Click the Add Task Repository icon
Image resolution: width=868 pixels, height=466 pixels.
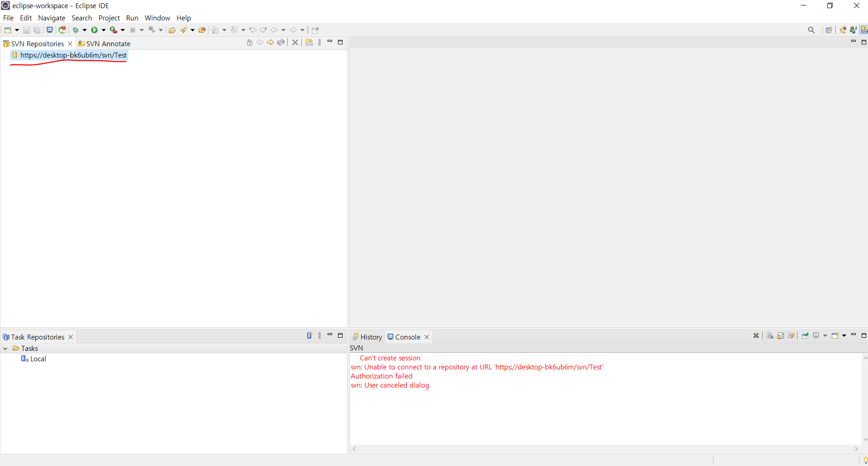309,335
